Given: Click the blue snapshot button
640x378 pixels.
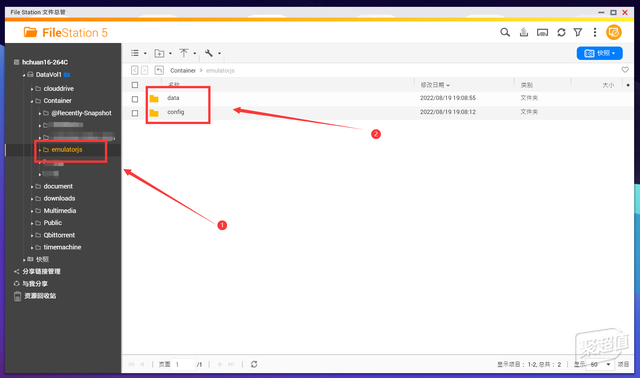Looking at the screenshot, I should 600,53.
